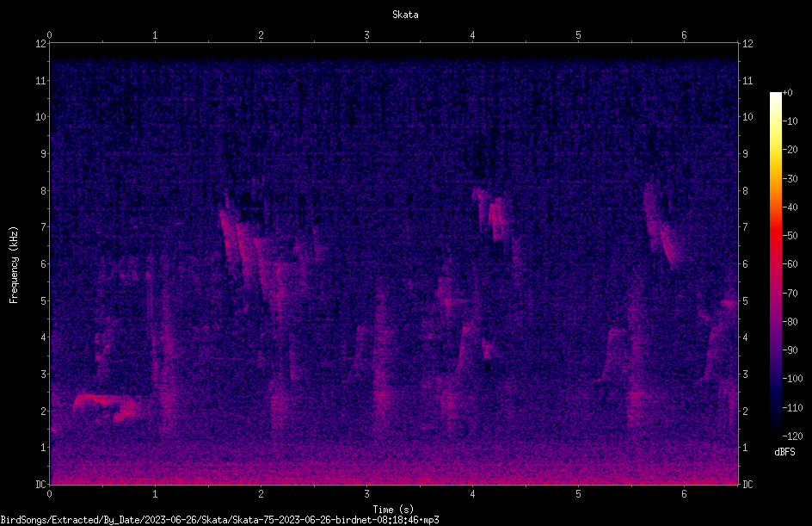812x526 pixels.
Task: Click the "-50" value on the color scale
Action: pos(790,236)
